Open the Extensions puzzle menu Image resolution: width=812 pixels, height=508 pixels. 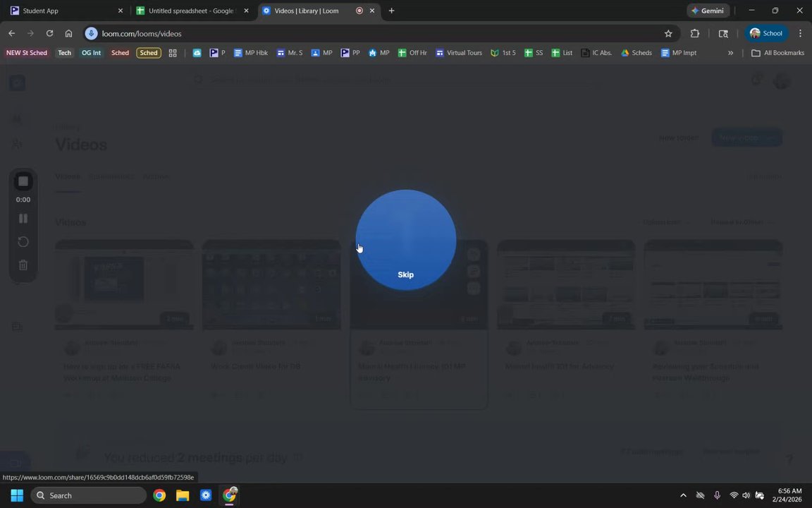tap(695, 33)
